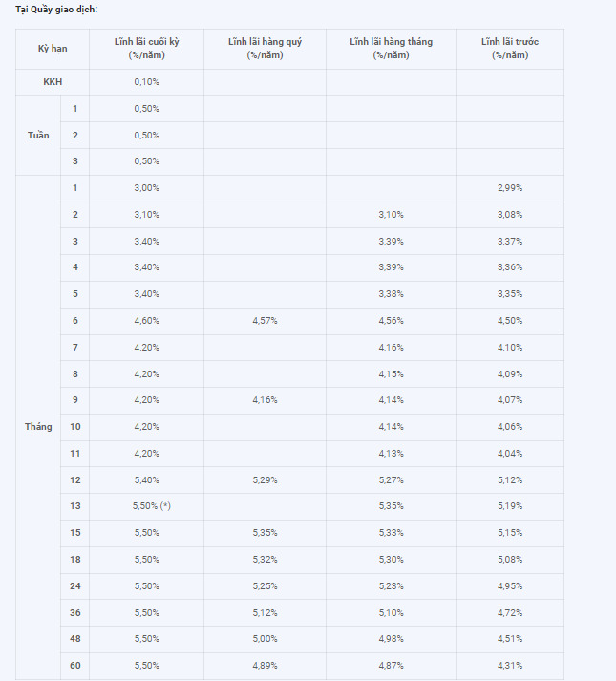616x681 pixels.
Task: Select the 'Lĩnh lãi cuối kỳ' column header
Action: pyautogui.click(x=146, y=48)
